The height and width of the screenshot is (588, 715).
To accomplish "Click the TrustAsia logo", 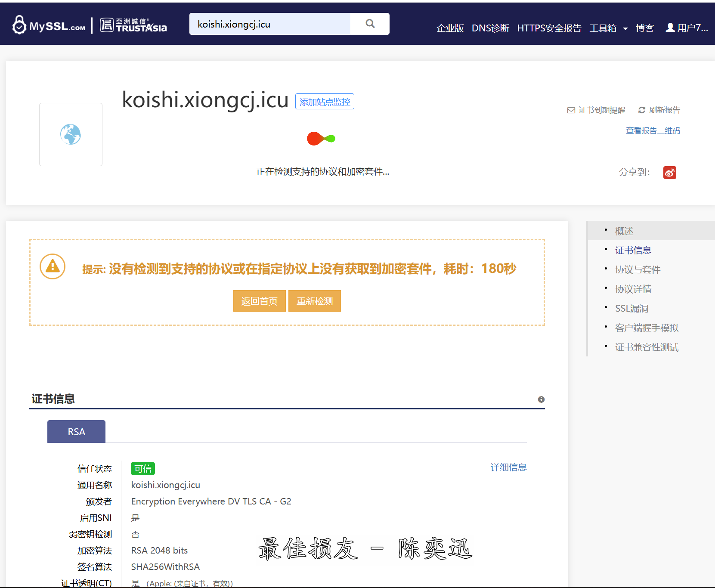I will point(133,25).
